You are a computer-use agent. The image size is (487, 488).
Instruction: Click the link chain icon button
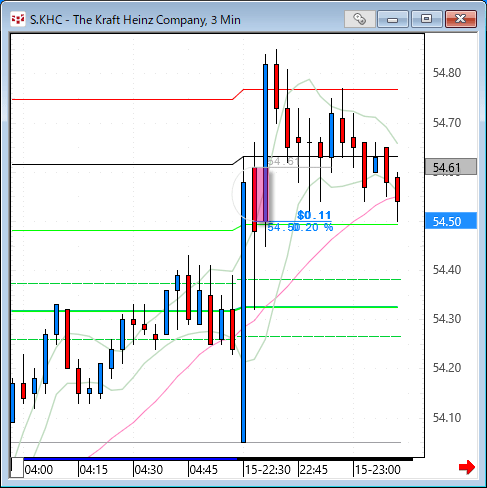coord(359,19)
